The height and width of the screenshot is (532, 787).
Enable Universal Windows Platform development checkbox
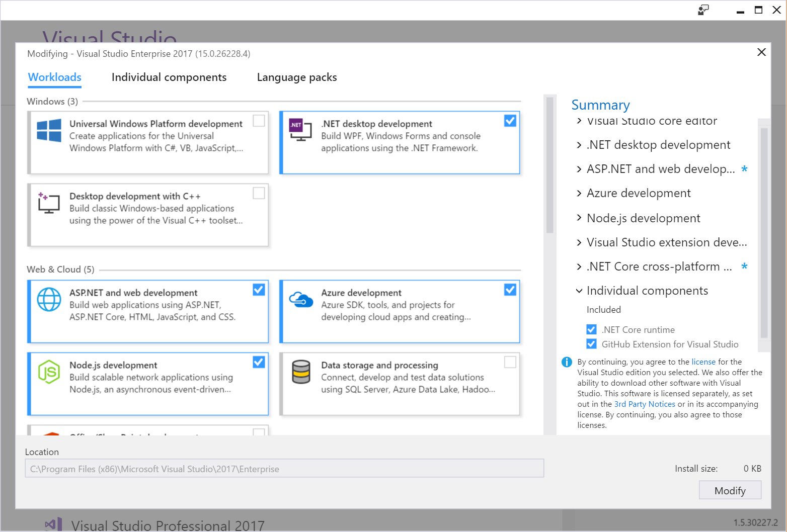[259, 121]
